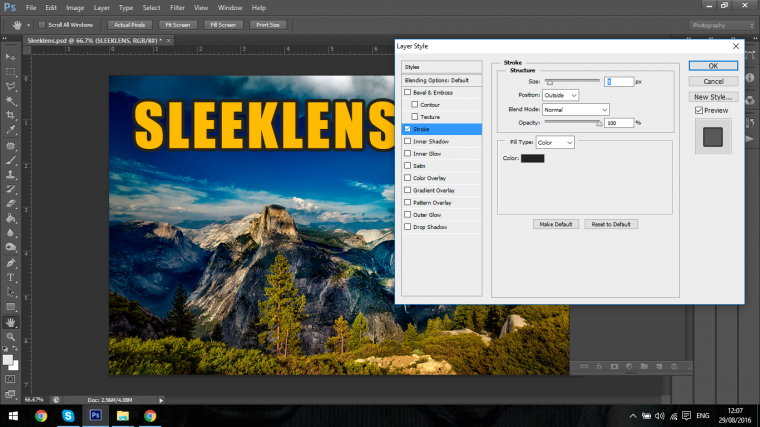
Task: Toggle Scroll All Windows checkbox
Action: coord(42,25)
